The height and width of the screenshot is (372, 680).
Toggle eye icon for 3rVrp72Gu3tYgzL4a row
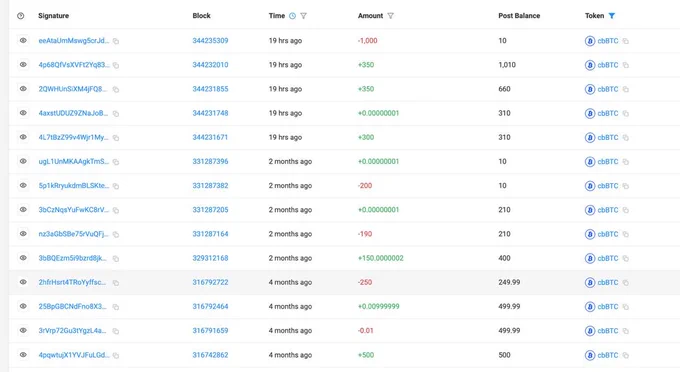point(23,330)
